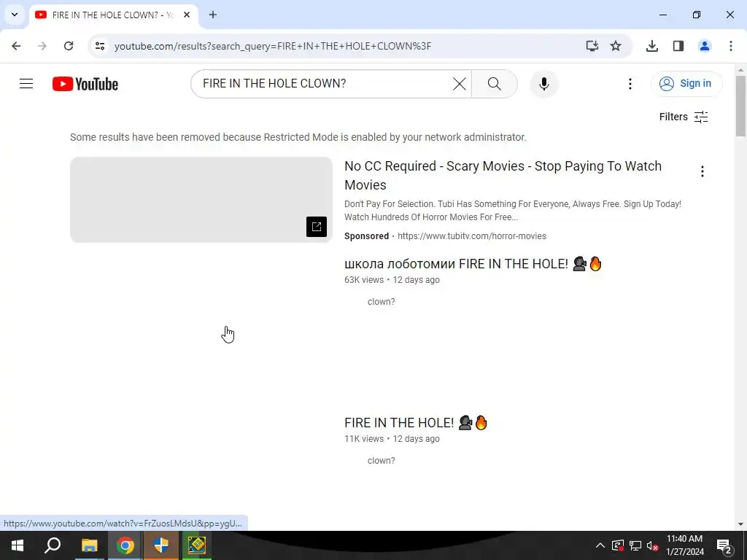Open the gray Tubi ad thumbnail
This screenshot has height=560, width=747.
201,200
